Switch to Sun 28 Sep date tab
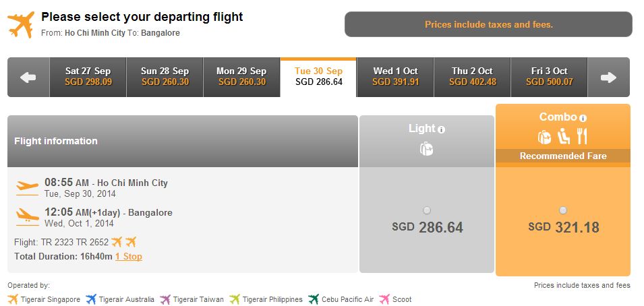 pyautogui.click(x=165, y=78)
